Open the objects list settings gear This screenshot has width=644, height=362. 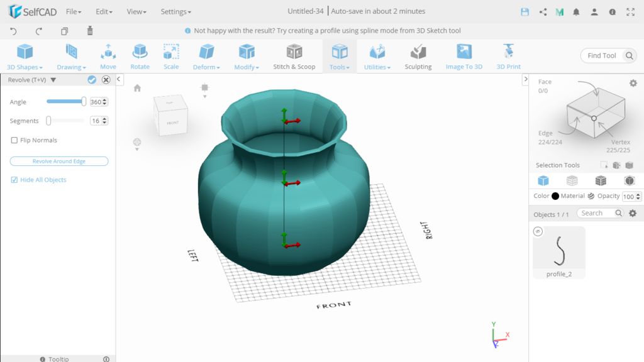(633, 213)
